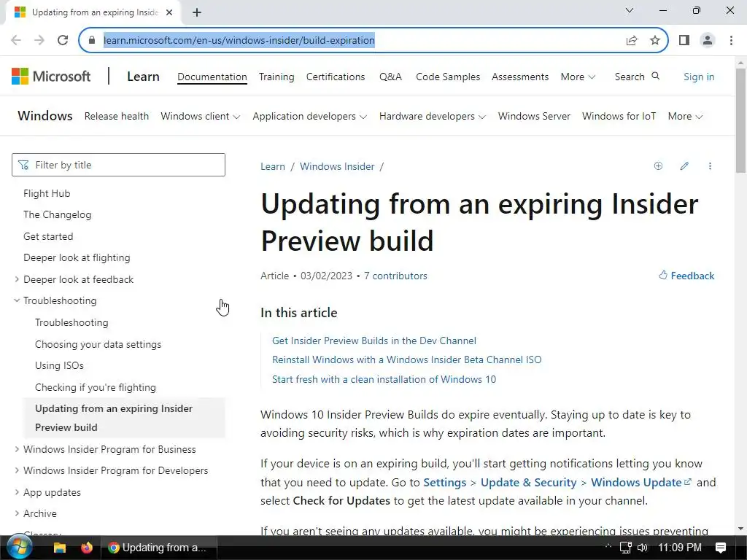Open the Q&A tab
Viewport: 747px width, 560px height.
[x=391, y=77]
